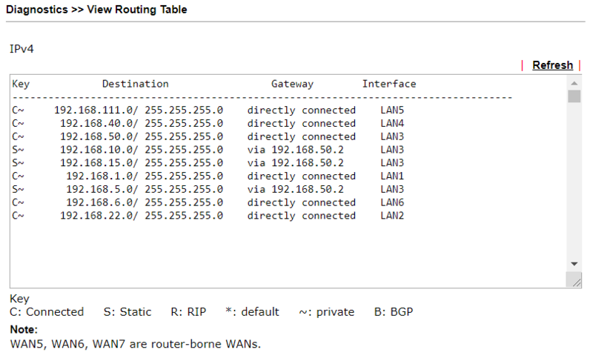Click the 192.168.15.0 static route line
593x364 pixels.
coord(208,162)
